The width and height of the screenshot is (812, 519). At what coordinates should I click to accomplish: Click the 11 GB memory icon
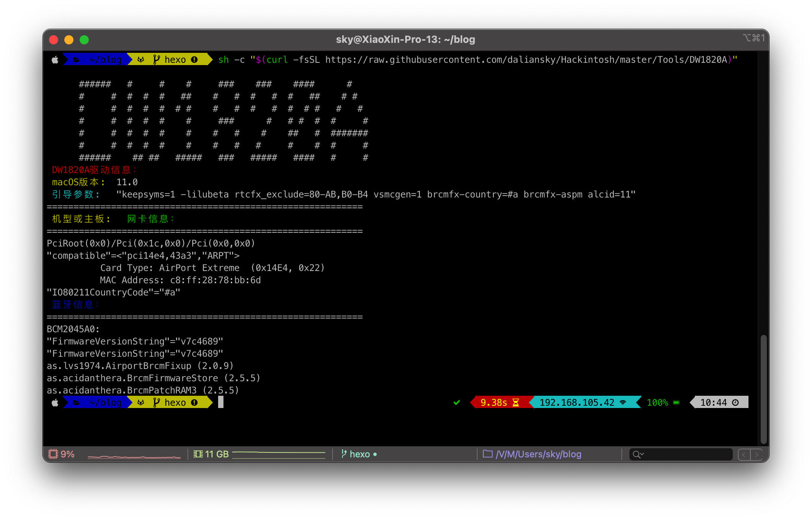[x=198, y=454]
